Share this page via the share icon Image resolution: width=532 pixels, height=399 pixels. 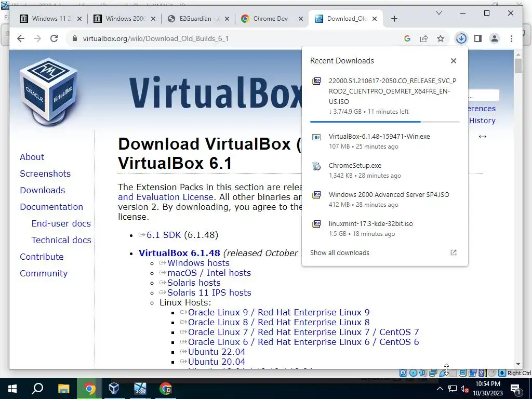424,38
